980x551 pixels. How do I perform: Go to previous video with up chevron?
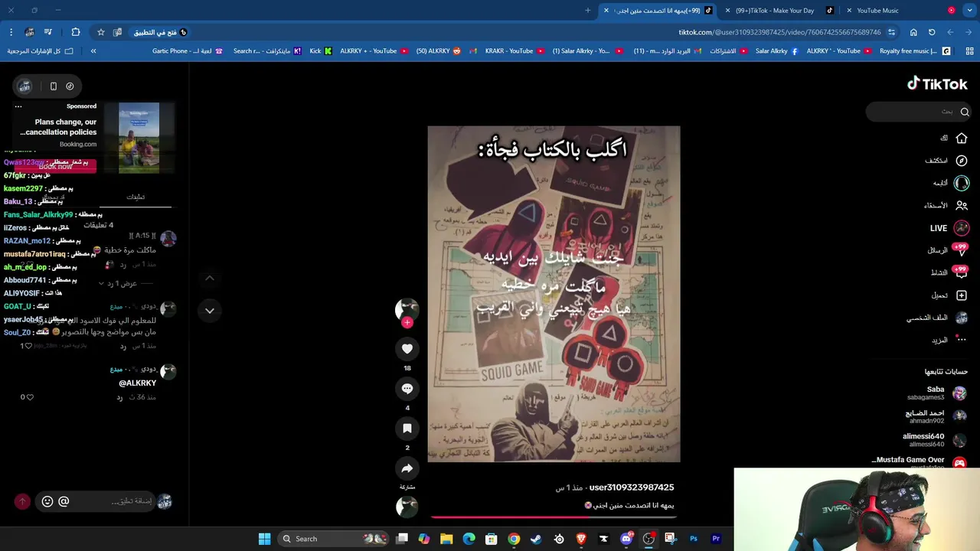click(x=210, y=279)
